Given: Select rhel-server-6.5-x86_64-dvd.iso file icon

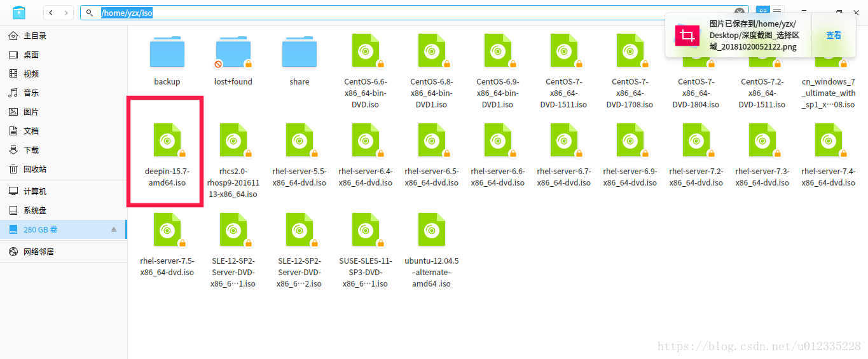Looking at the screenshot, I should 432,140.
